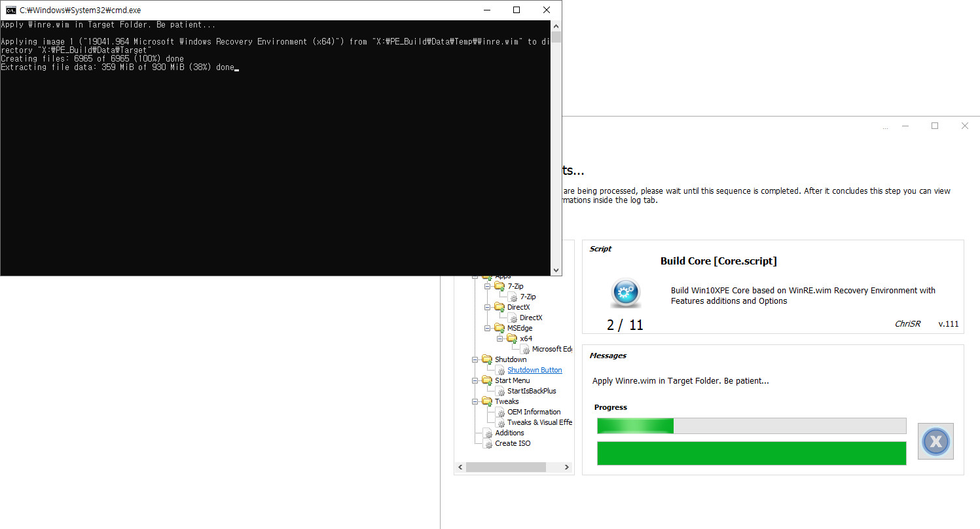This screenshot has height=529, width=980.
Task: Click the tree scrollbar left arrow
Action: [x=460, y=467]
